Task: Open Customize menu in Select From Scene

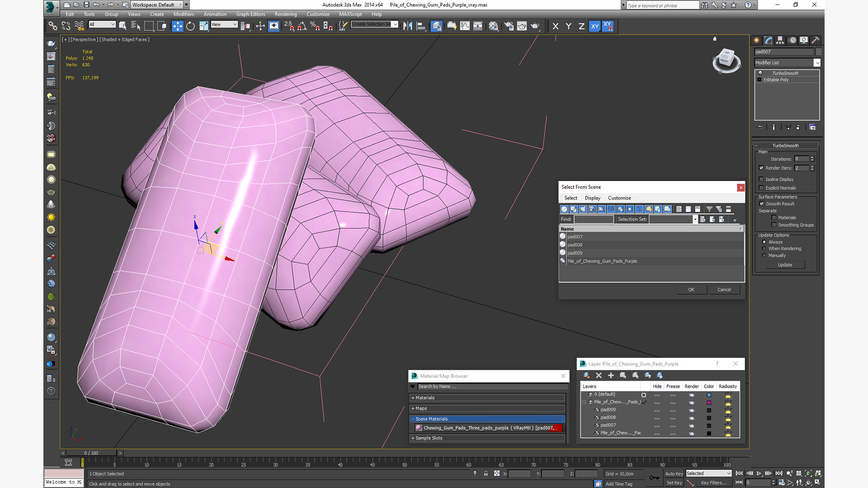Action: pyautogui.click(x=619, y=198)
